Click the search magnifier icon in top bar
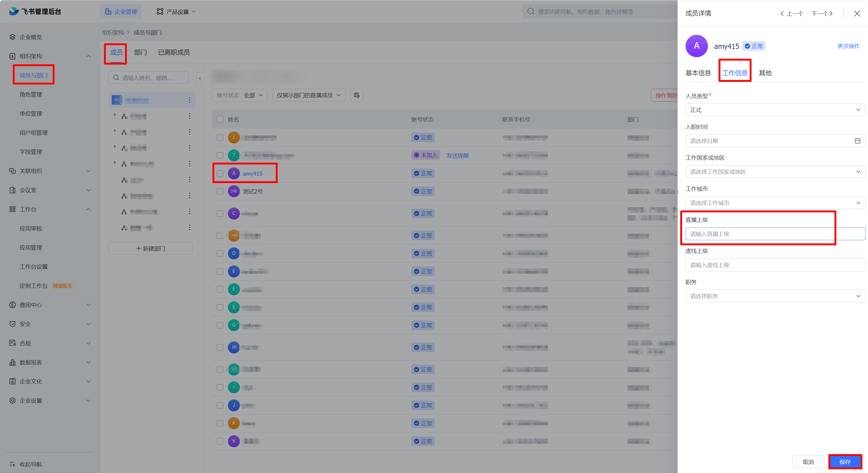The width and height of the screenshot is (868, 473). click(x=531, y=11)
